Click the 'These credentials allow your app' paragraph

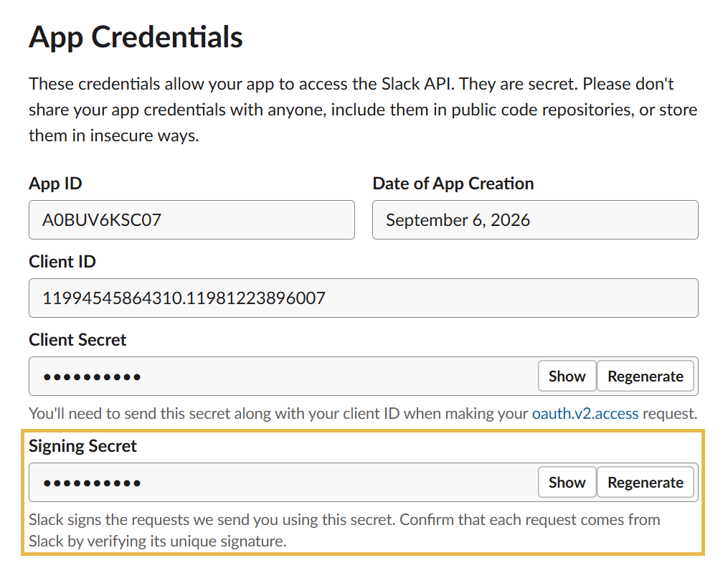coord(363,110)
